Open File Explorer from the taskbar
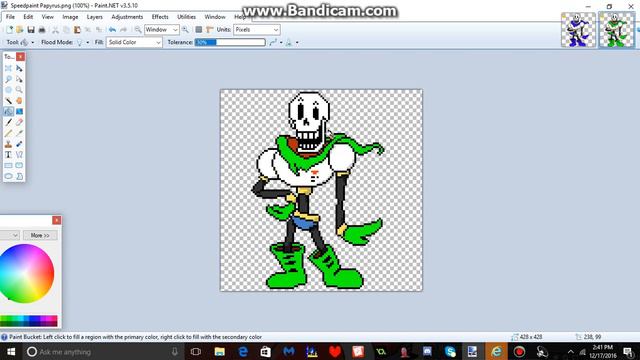Screen dimensions: 640x360 click(220, 351)
